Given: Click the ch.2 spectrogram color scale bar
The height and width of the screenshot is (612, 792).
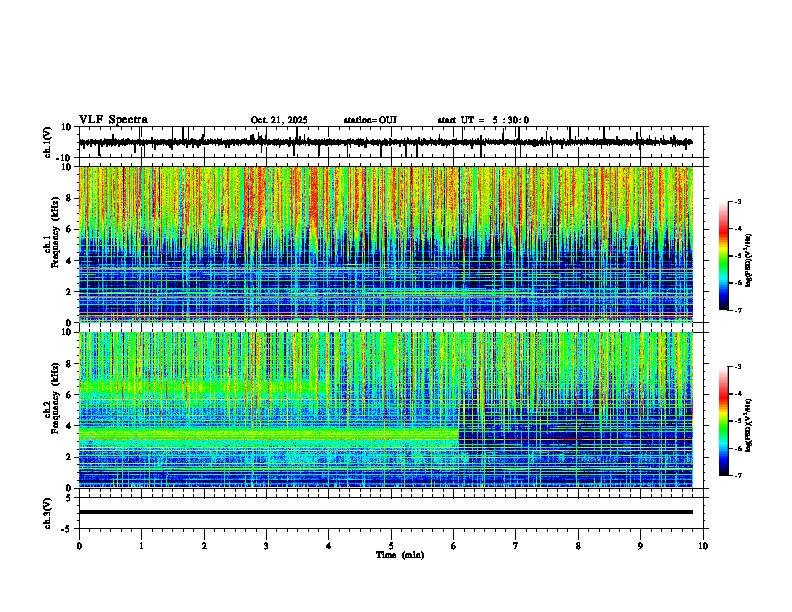Looking at the screenshot, I should pos(723,421).
